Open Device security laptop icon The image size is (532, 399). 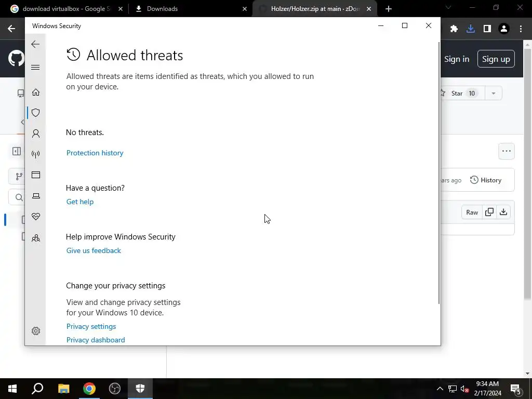[36, 196]
